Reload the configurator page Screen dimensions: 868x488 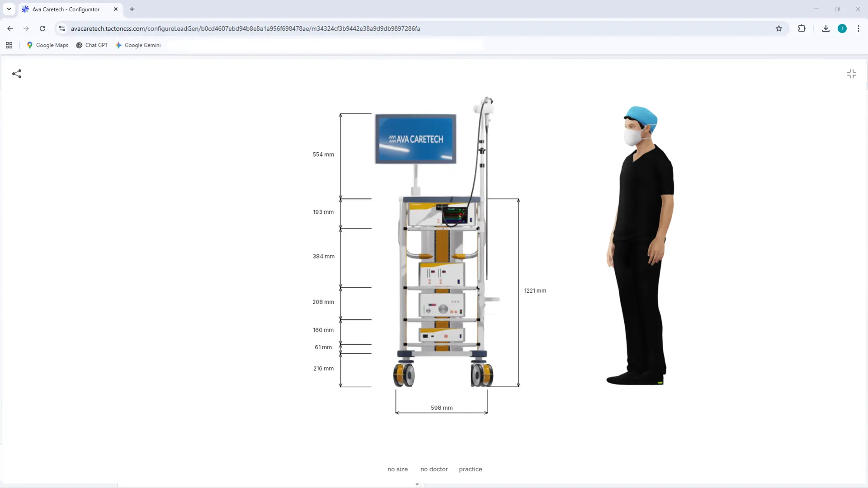click(x=42, y=28)
